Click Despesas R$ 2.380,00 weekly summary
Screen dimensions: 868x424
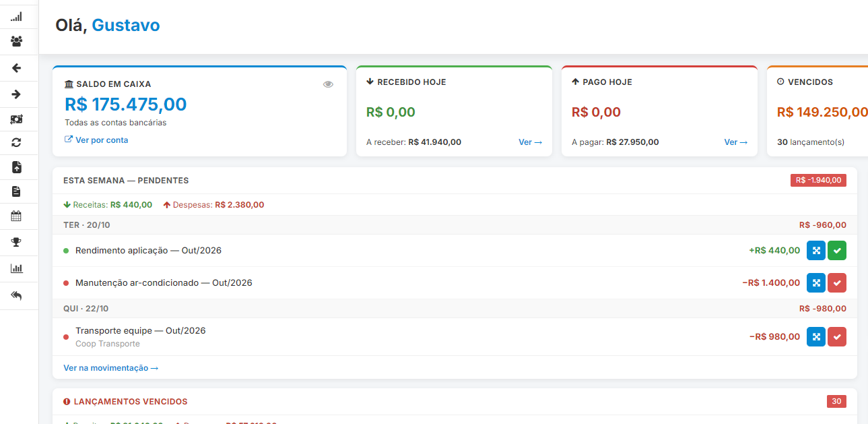point(213,205)
